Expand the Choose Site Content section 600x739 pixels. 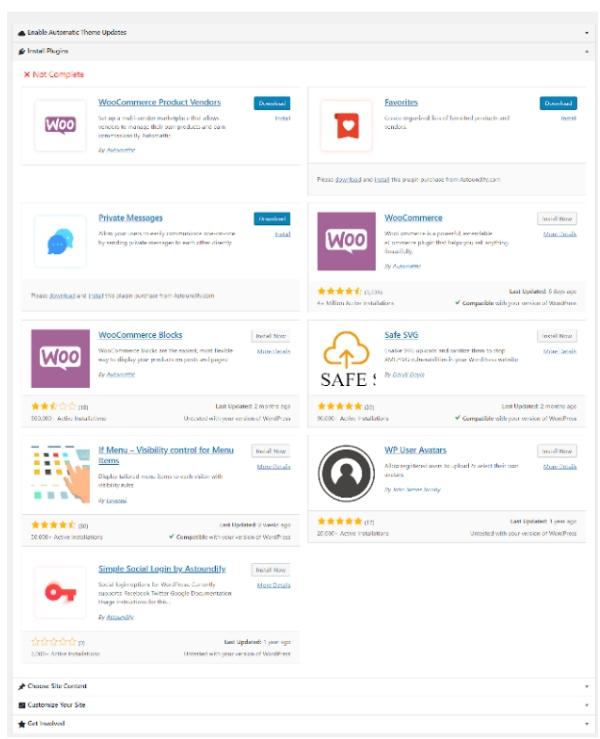pyautogui.click(x=300, y=686)
